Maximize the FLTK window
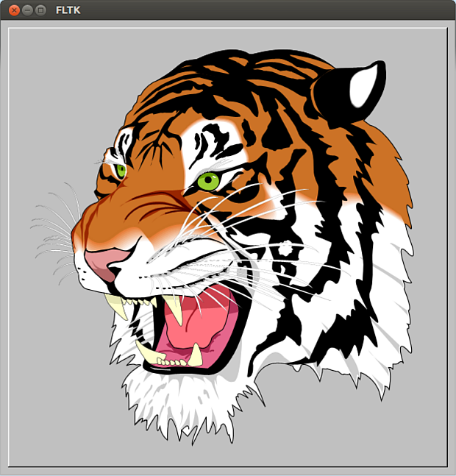This screenshot has height=476, width=456. [40, 10]
